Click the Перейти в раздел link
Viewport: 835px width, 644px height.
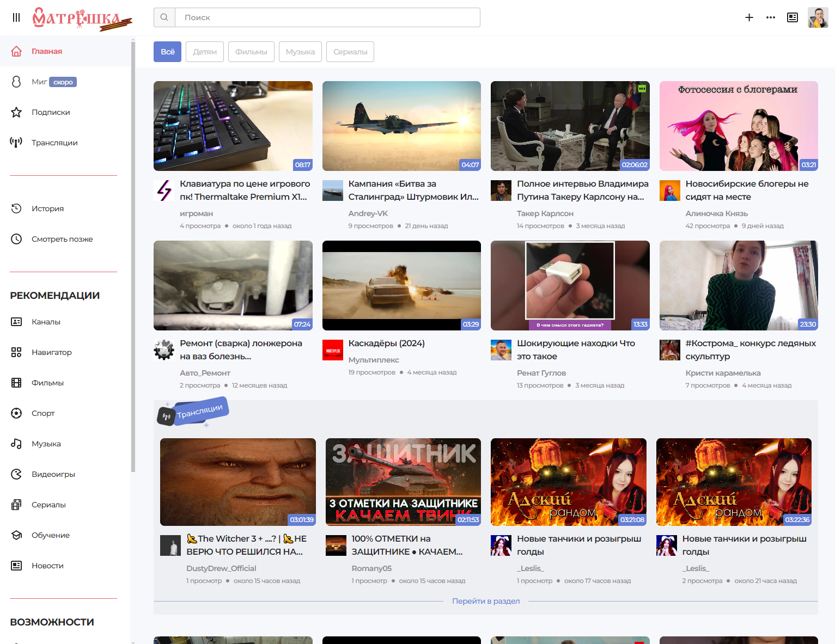pyautogui.click(x=486, y=601)
